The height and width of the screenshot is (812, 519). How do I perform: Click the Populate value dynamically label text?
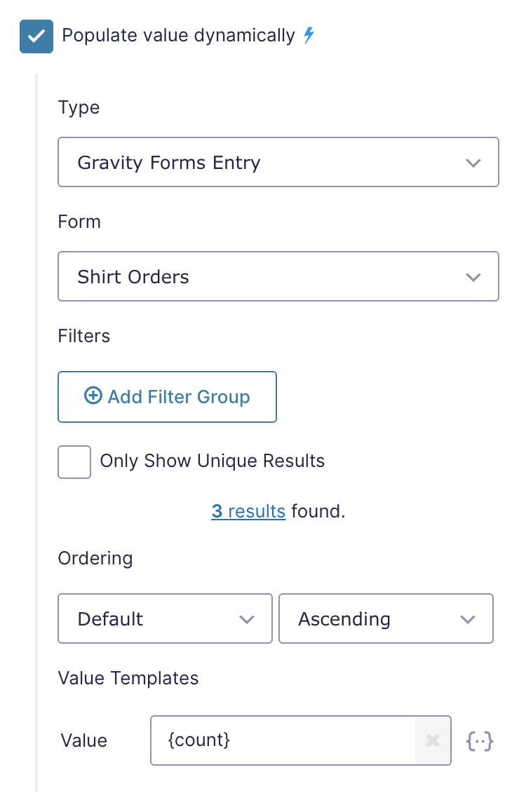(x=178, y=36)
